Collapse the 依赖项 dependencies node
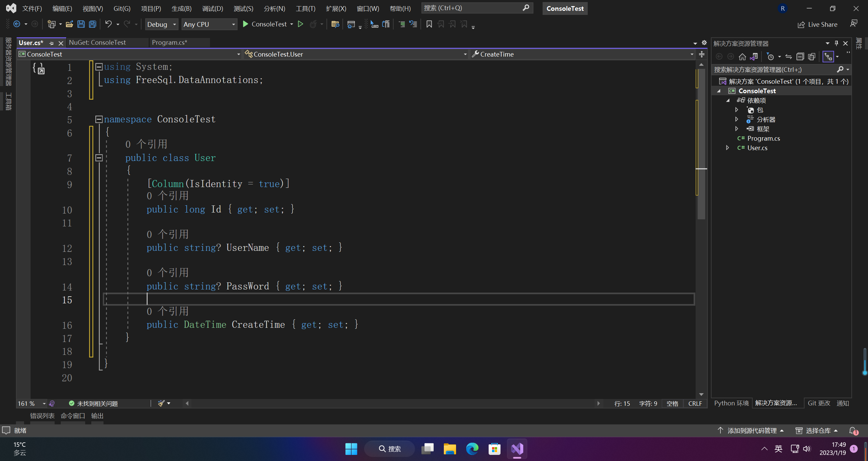The width and height of the screenshot is (868, 461). coord(728,100)
